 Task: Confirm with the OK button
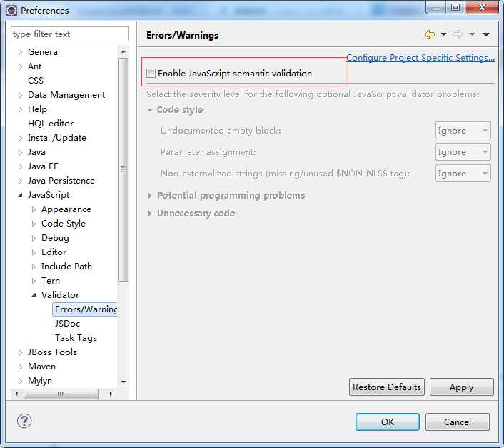point(388,422)
